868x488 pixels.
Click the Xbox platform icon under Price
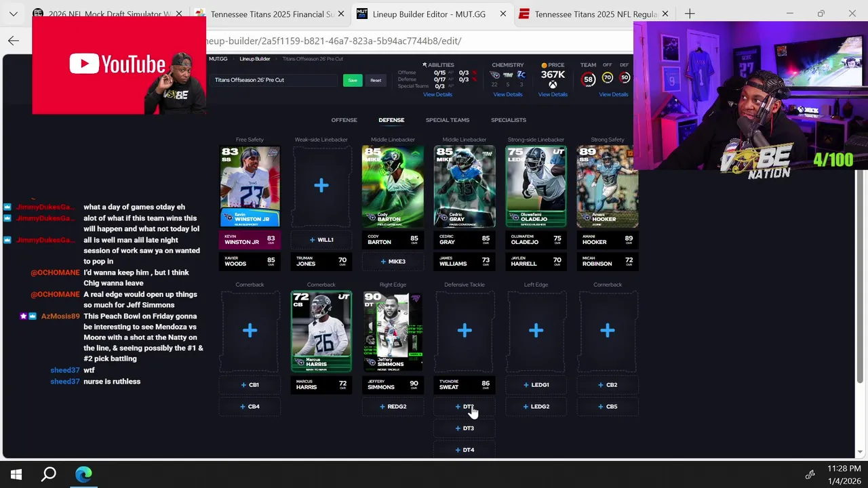tap(553, 85)
